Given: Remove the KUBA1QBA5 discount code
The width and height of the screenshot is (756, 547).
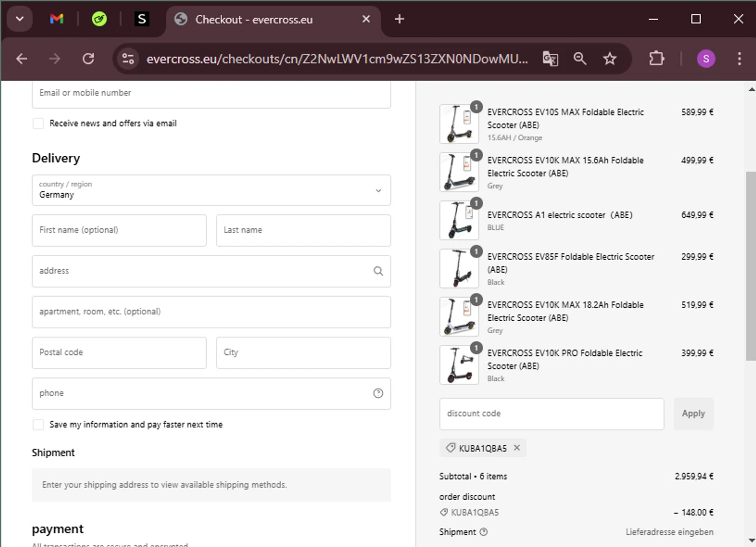Looking at the screenshot, I should click(517, 448).
